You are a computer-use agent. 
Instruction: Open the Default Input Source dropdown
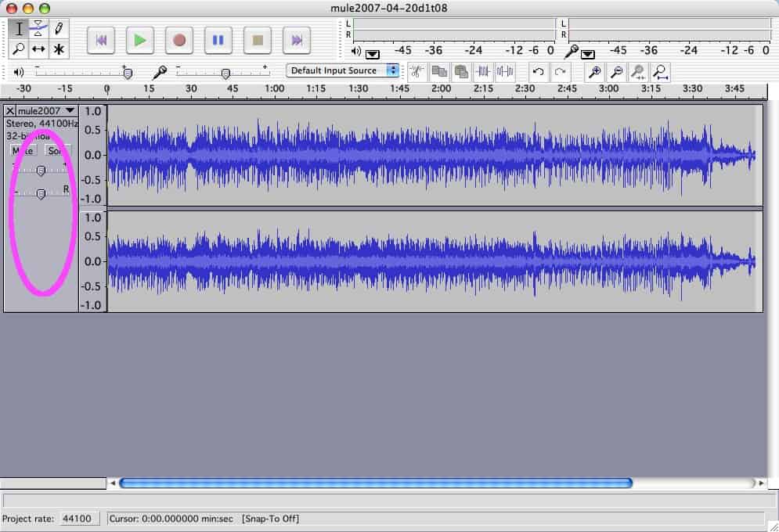click(x=344, y=70)
